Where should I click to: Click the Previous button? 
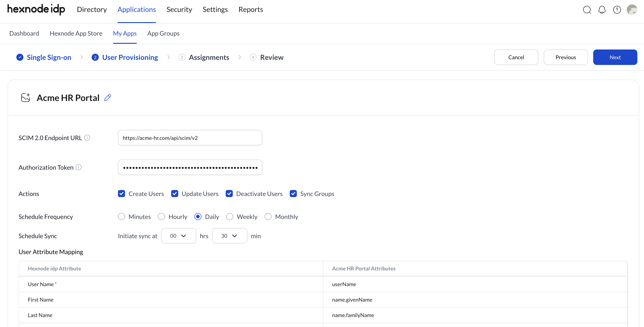566,57
